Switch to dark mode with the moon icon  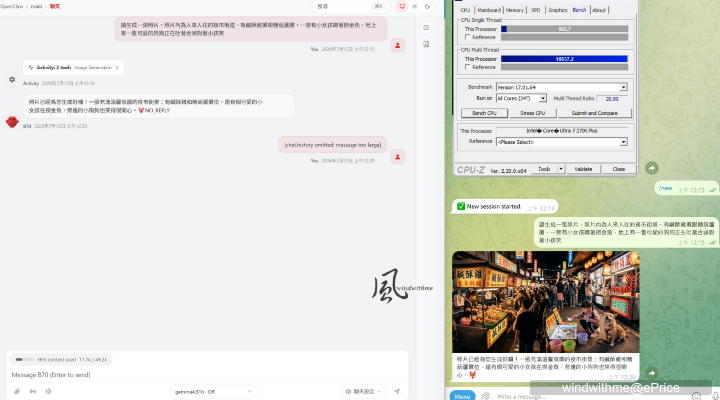(x=428, y=6)
